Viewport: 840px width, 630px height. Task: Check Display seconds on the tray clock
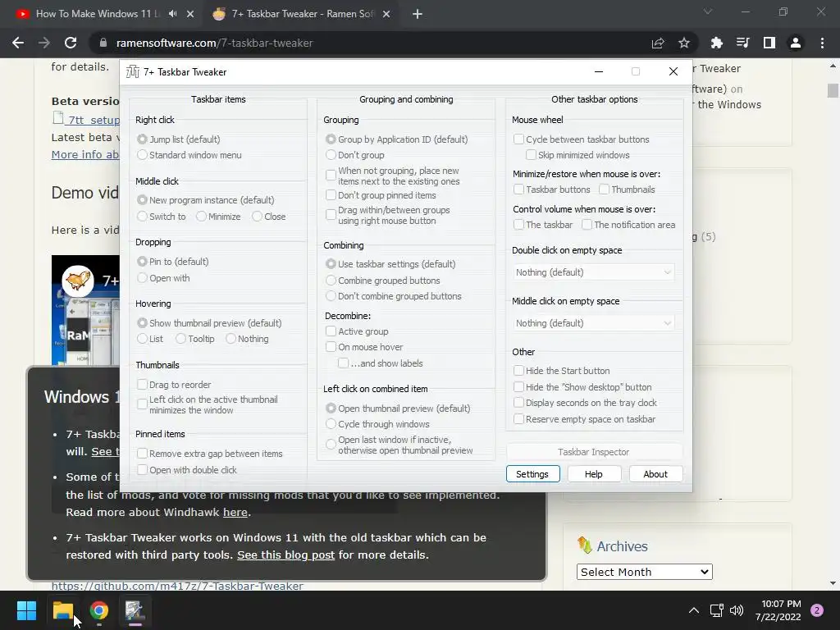tap(518, 402)
